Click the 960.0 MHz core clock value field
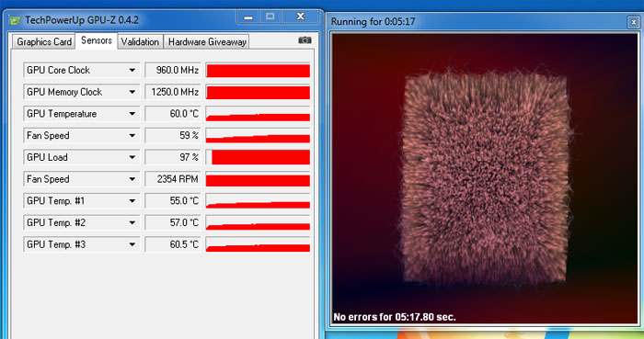Viewport: 644px width, 339px height. 173,70
